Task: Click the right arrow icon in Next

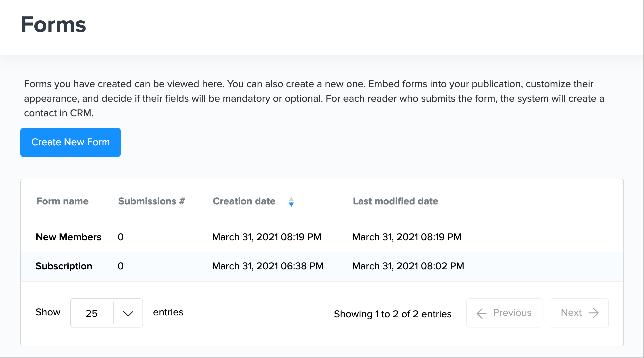Action: (594, 313)
